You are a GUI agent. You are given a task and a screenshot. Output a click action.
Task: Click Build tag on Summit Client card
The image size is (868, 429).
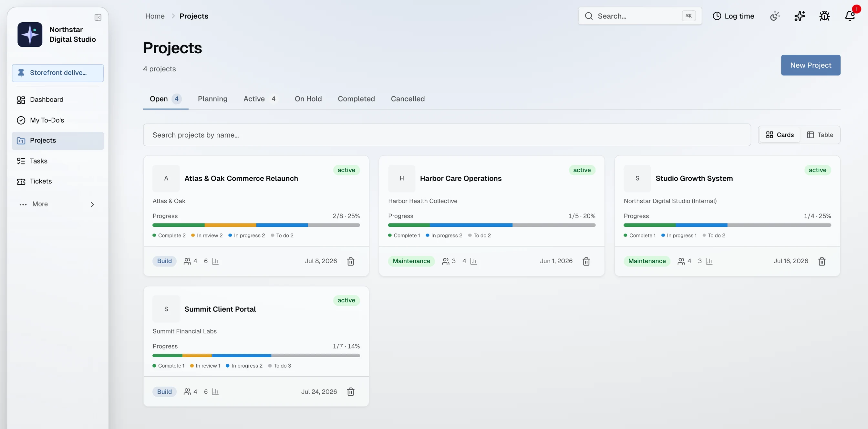[164, 392]
